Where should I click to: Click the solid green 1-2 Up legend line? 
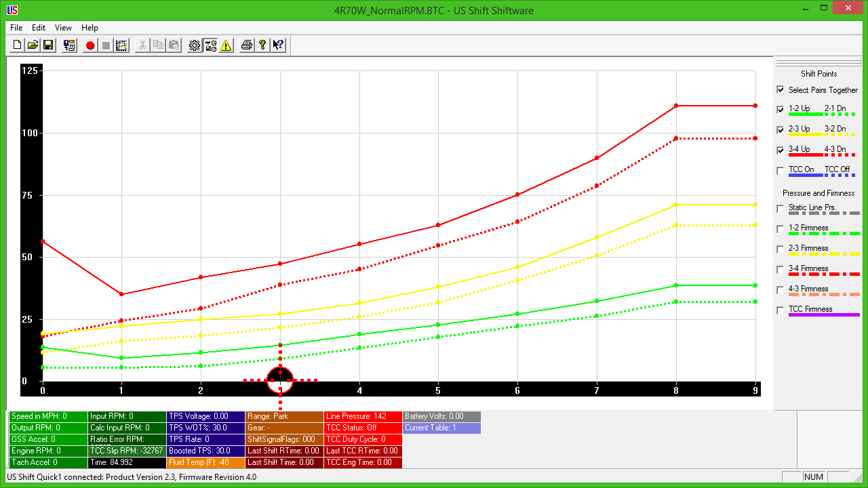point(806,115)
